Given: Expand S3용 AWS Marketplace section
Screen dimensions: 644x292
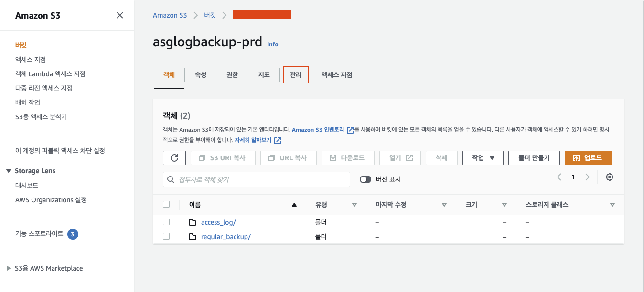Looking at the screenshot, I should click(x=9, y=268).
